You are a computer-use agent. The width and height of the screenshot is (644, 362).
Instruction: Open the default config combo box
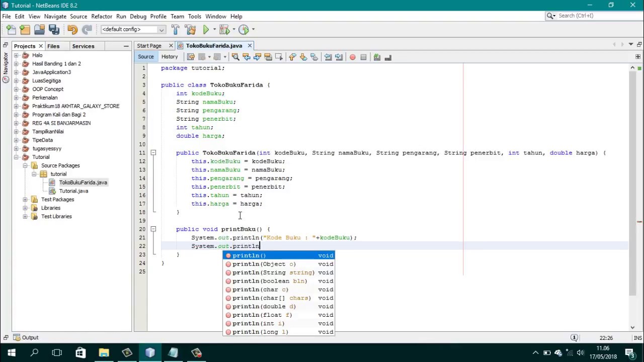[133, 30]
